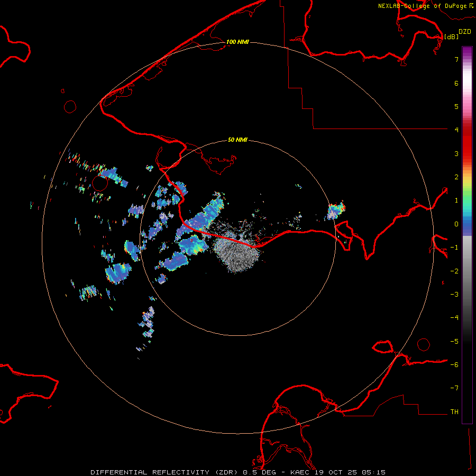Click the 2 tick label on the scale

pyautogui.click(x=456, y=177)
